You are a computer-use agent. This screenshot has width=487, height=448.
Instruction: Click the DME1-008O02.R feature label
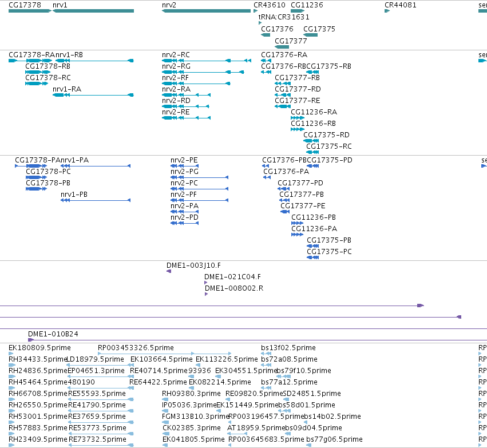click(x=234, y=288)
